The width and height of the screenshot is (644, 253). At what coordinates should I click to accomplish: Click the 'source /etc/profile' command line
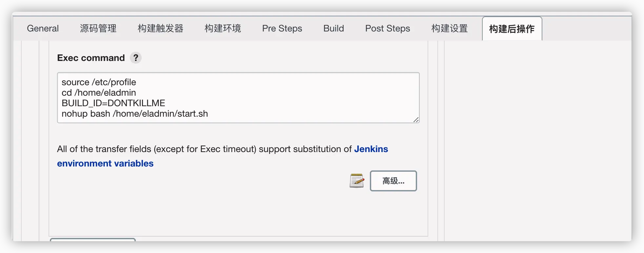pos(99,82)
